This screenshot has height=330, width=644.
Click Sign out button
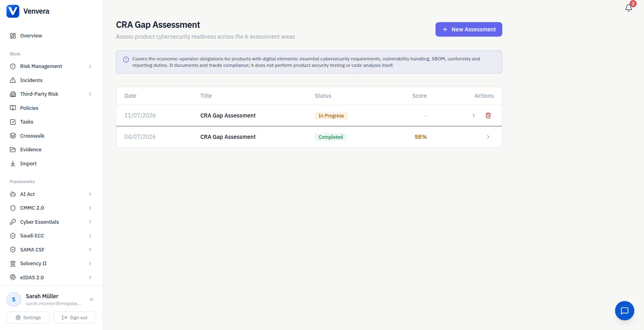[74, 318]
